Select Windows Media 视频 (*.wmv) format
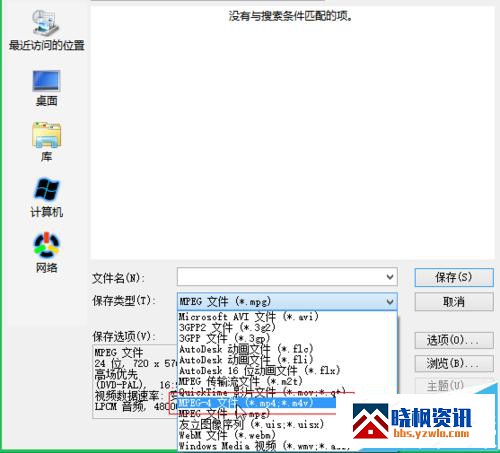 click(x=264, y=446)
